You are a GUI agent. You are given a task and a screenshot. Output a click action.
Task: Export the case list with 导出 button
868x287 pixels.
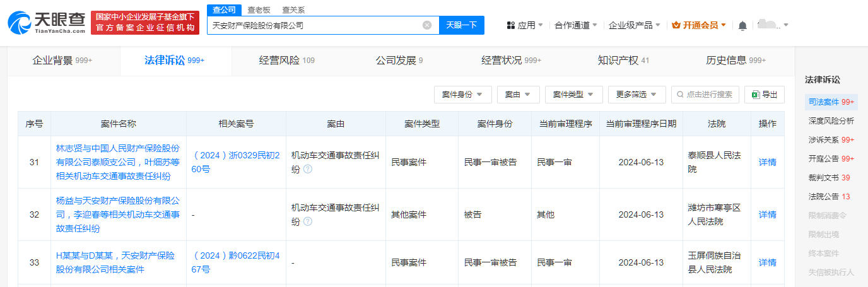point(765,95)
